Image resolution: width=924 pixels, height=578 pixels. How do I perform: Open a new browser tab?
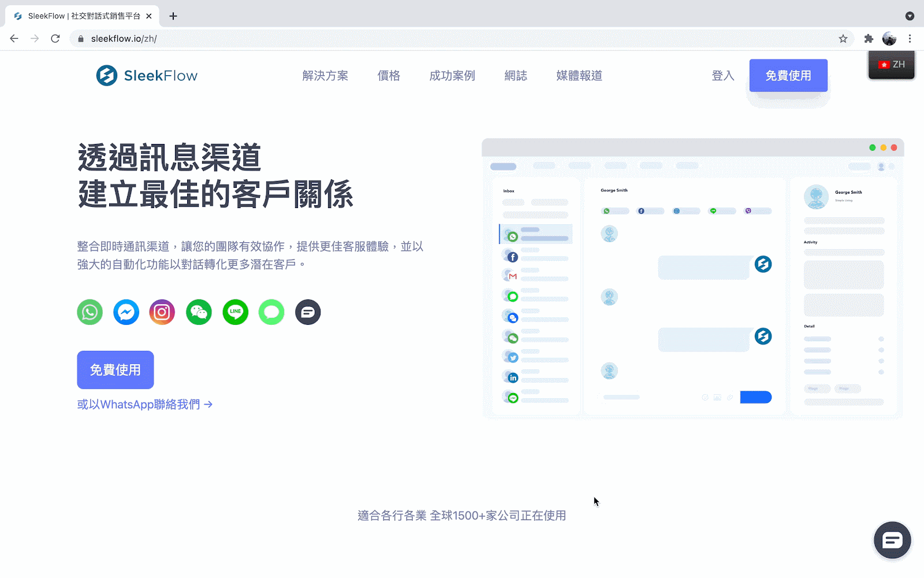(x=173, y=16)
